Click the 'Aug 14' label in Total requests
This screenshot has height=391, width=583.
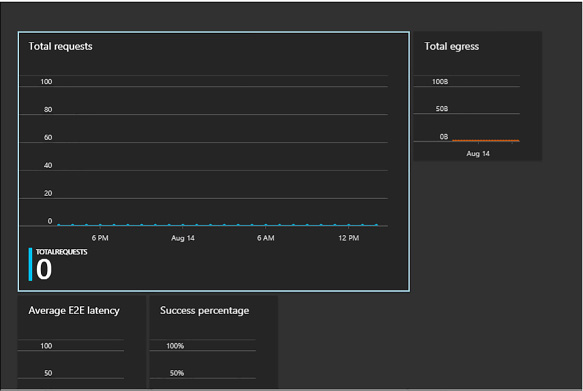183,238
